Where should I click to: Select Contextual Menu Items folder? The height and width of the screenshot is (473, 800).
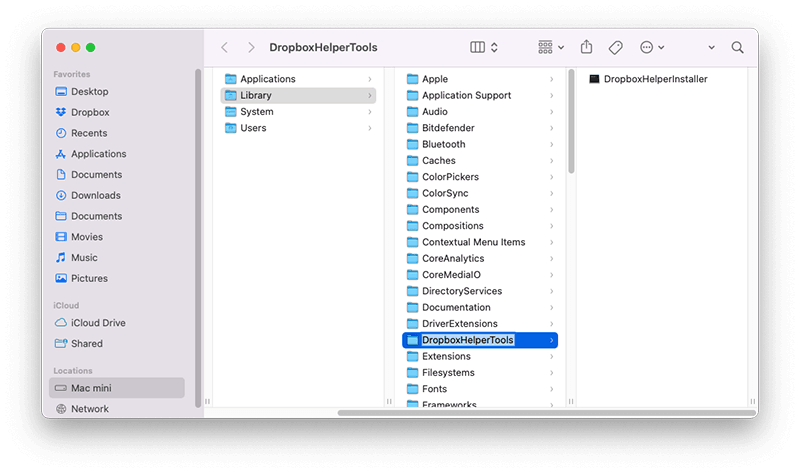480,242
